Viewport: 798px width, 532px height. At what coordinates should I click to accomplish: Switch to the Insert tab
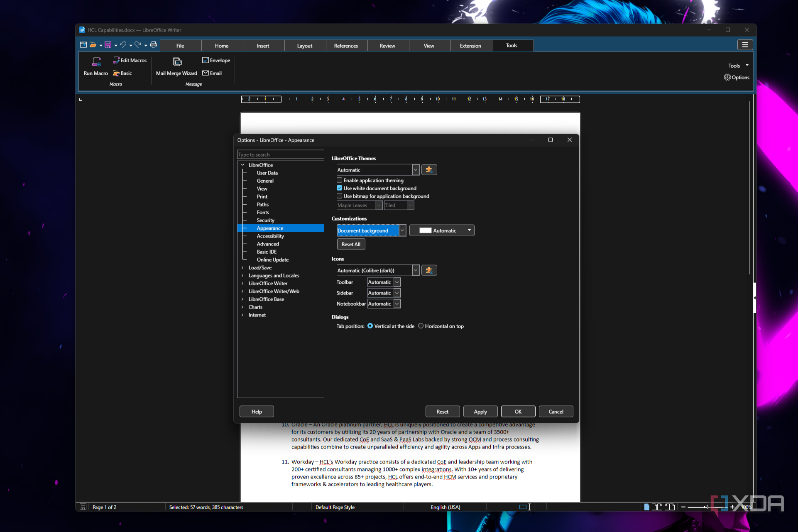point(263,46)
